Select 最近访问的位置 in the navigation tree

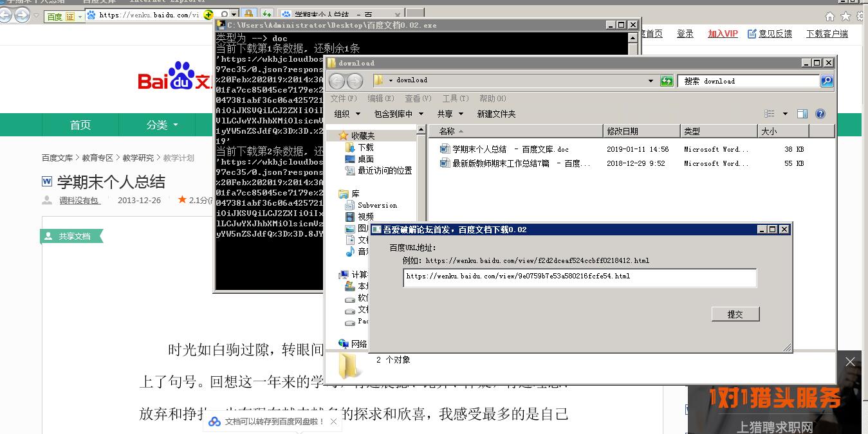tap(385, 170)
